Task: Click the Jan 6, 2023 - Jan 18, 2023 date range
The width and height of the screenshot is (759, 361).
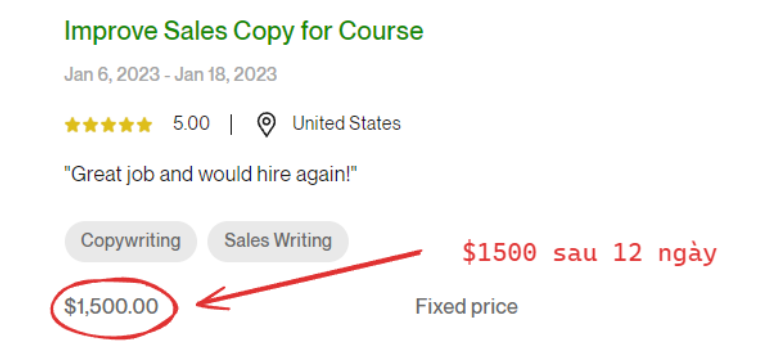Action: pyautogui.click(x=170, y=75)
